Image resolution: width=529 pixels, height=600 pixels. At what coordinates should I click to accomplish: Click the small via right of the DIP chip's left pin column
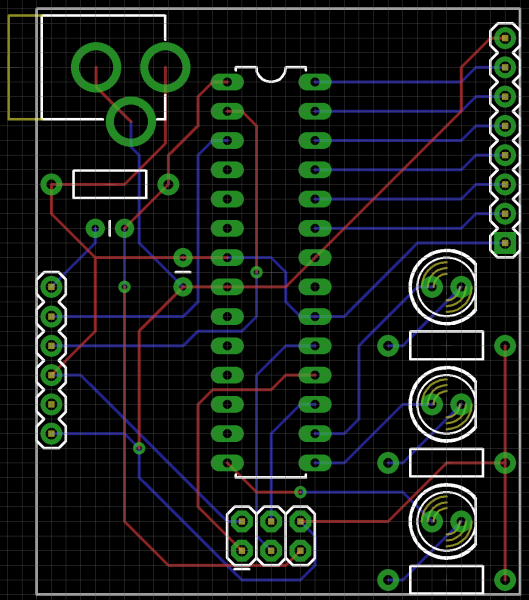256,272
